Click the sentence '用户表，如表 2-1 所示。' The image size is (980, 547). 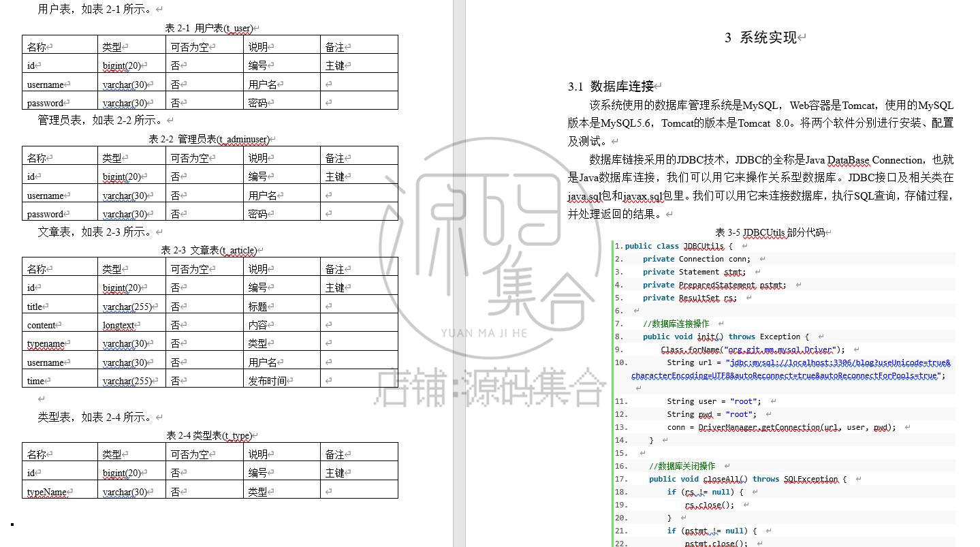click(97, 10)
